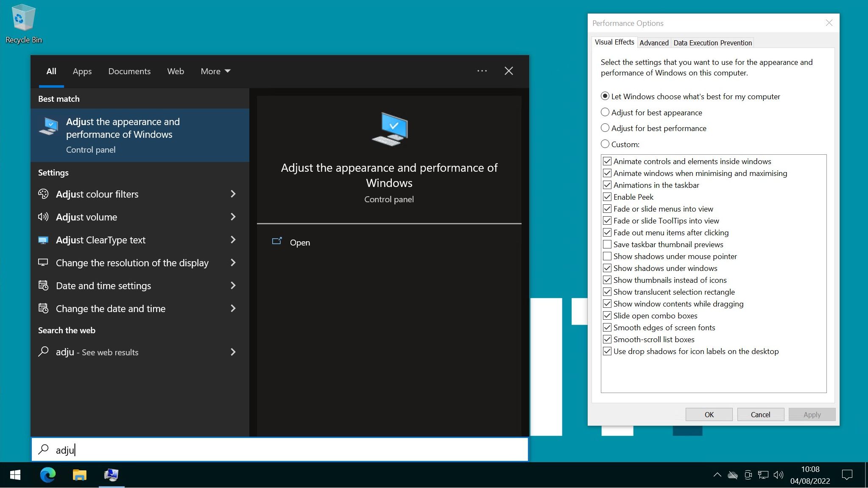Switch to the Advanced tab
The image size is (868, 488).
[653, 42]
